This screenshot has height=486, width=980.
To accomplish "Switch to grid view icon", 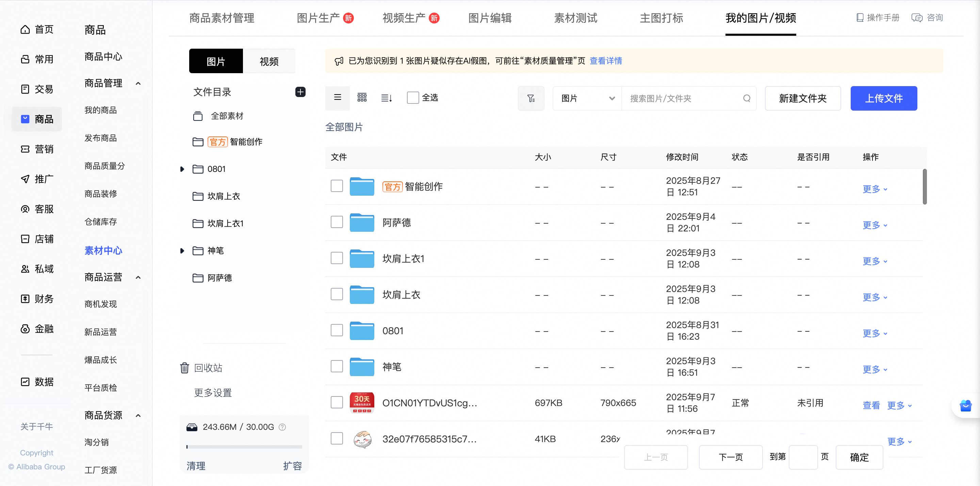I will (x=362, y=97).
